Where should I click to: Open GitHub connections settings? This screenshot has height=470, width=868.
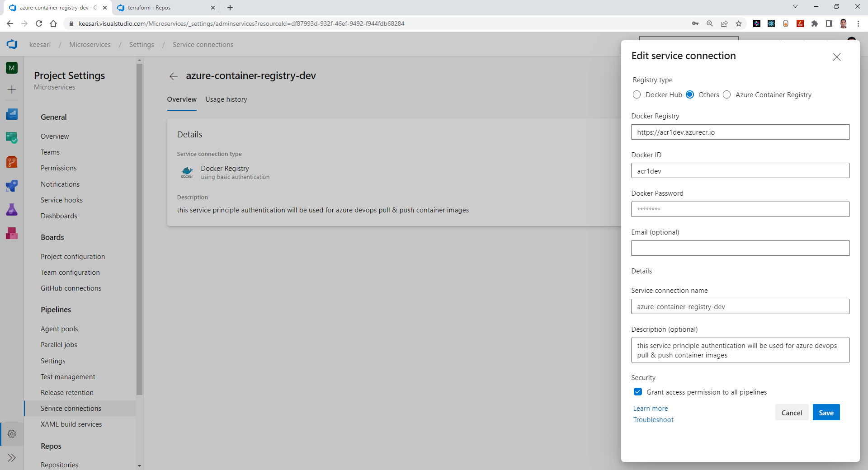[71, 288]
